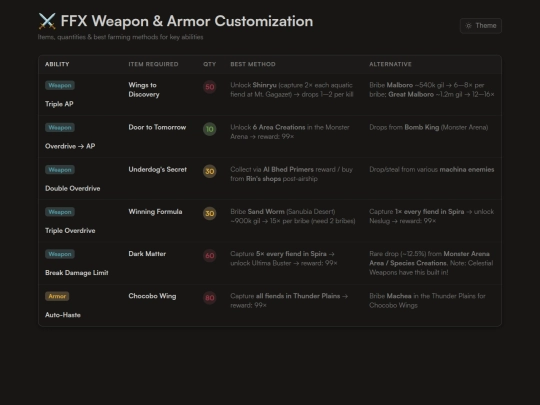This screenshot has height=405, width=540.
Task: Click the QTY column header
Action: click(x=209, y=64)
